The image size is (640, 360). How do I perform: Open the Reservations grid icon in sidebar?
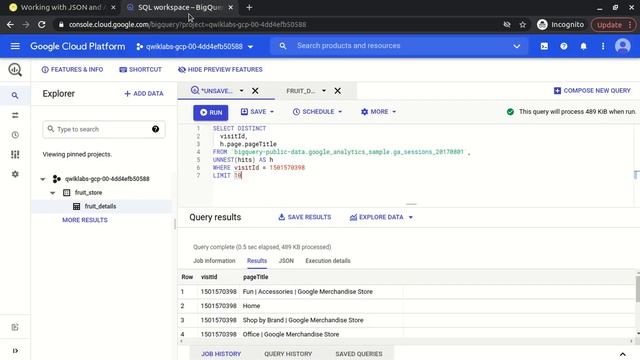click(15, 154)
